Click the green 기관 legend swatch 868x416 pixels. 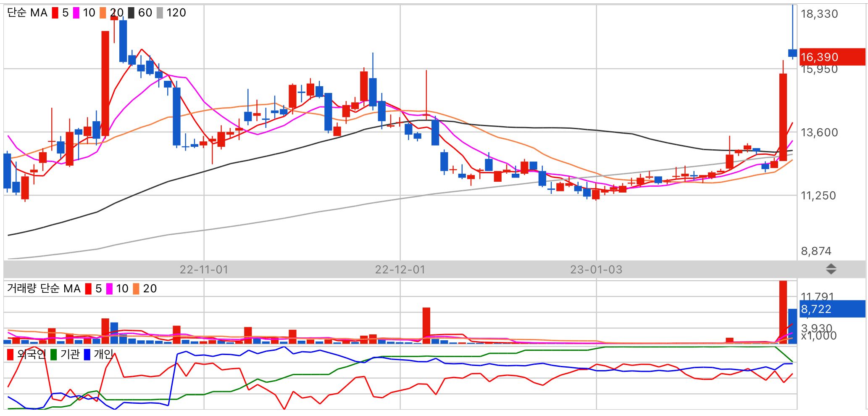coord(53,355)
